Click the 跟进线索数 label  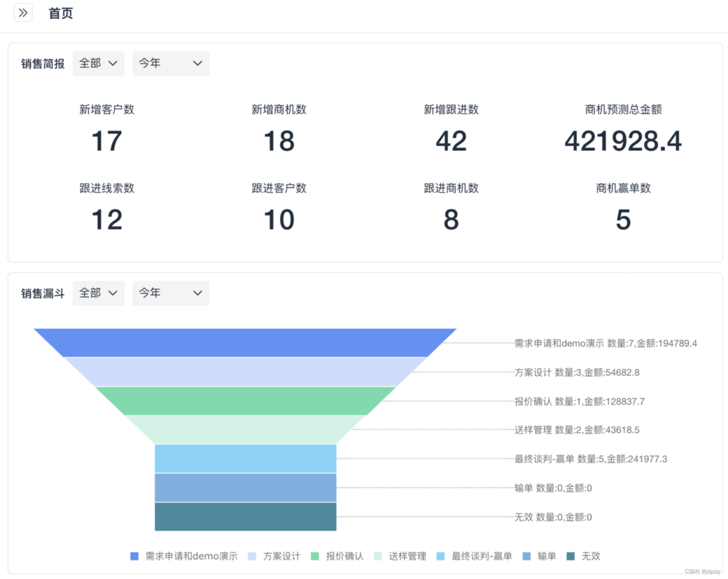tap(107, 188)
